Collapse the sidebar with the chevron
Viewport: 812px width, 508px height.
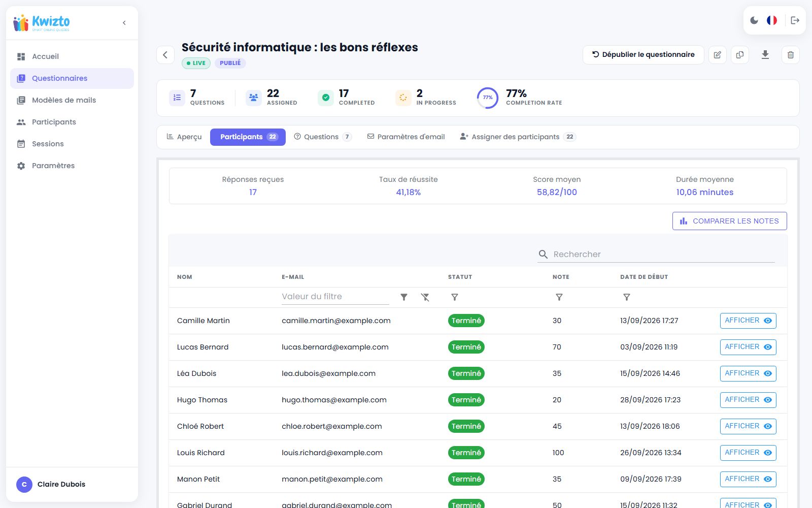pyautogui.click(x=124, y=23)
